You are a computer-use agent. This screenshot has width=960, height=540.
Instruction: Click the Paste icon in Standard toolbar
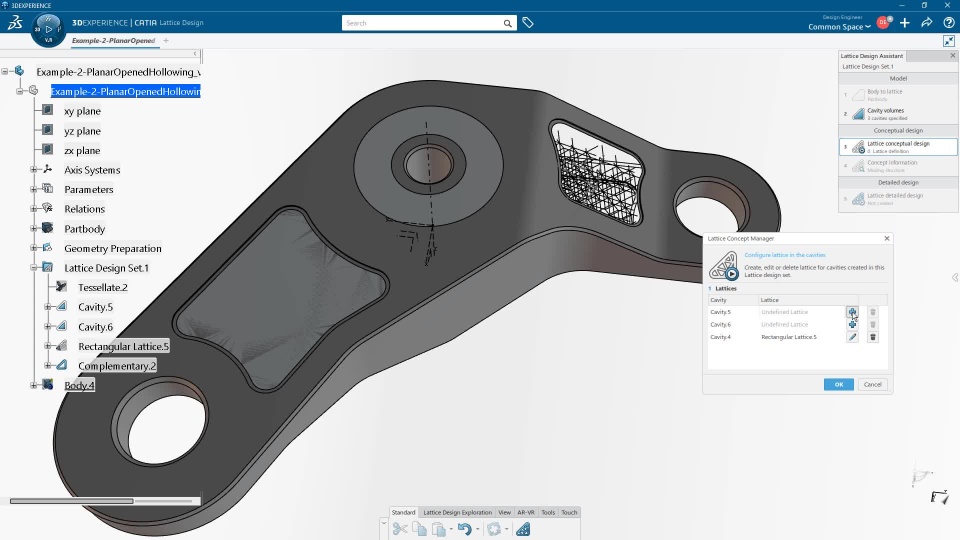coord(438,528)
